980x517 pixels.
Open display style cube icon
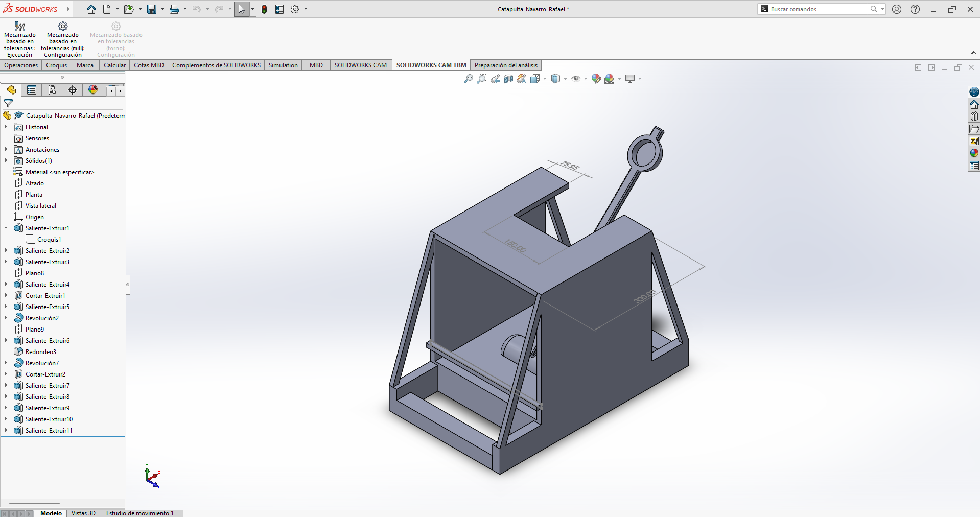[x=556, y=79]
